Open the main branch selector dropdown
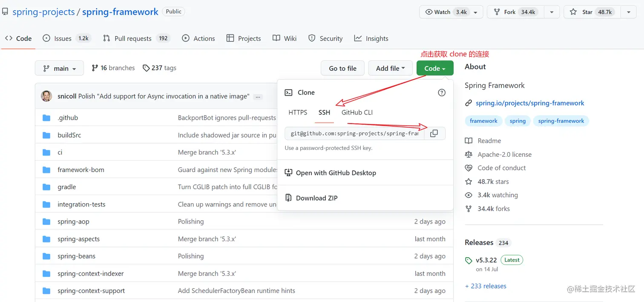Viewport: 644px width, 302px height. (59, 68)
